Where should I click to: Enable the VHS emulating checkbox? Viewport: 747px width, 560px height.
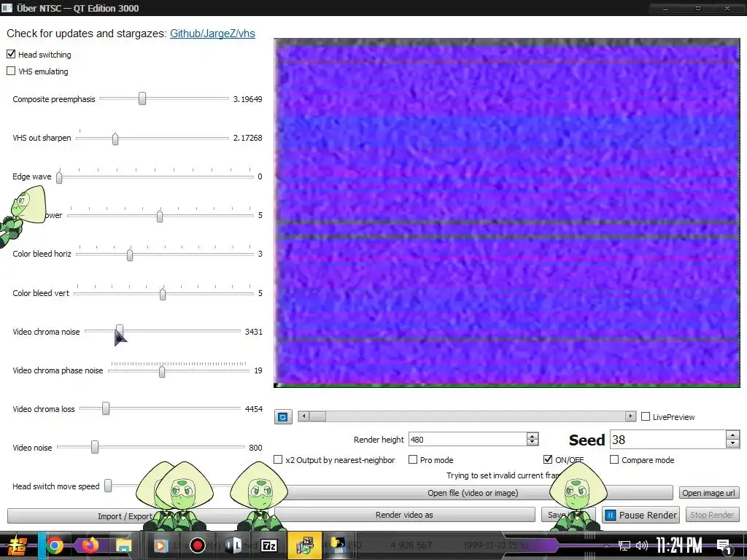click(x=11, y=71)
